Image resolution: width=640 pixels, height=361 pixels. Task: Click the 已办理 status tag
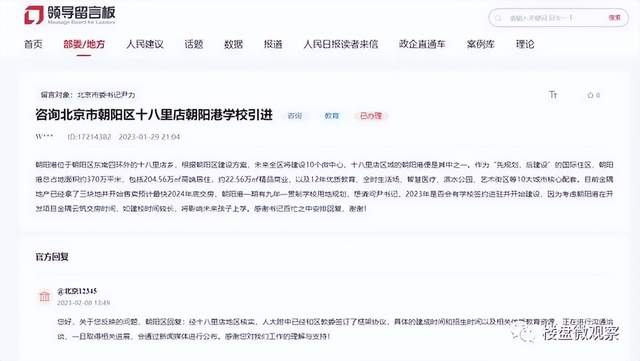click(371, 116)
